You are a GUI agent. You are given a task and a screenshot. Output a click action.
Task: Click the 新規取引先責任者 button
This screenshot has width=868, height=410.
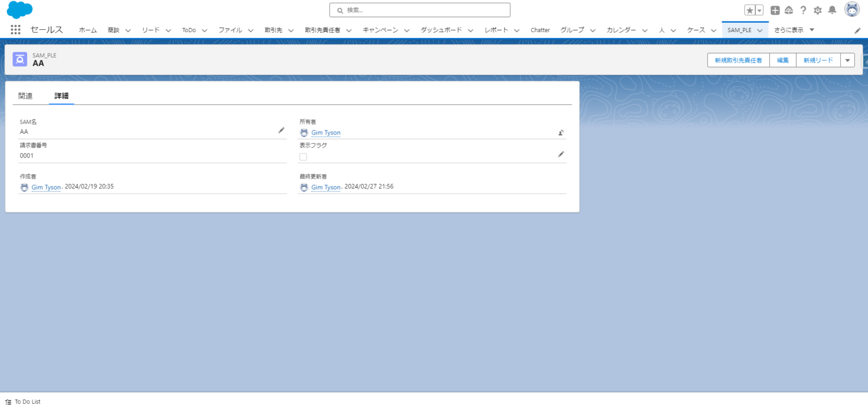tap(738, 60)
